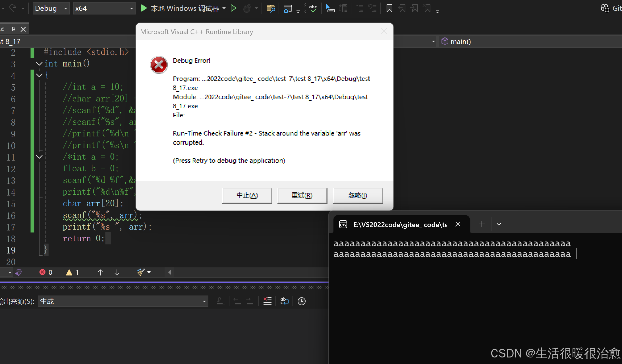
Task: Open the Hot Reload options dropdown arrow
Action: pos(256,8)
